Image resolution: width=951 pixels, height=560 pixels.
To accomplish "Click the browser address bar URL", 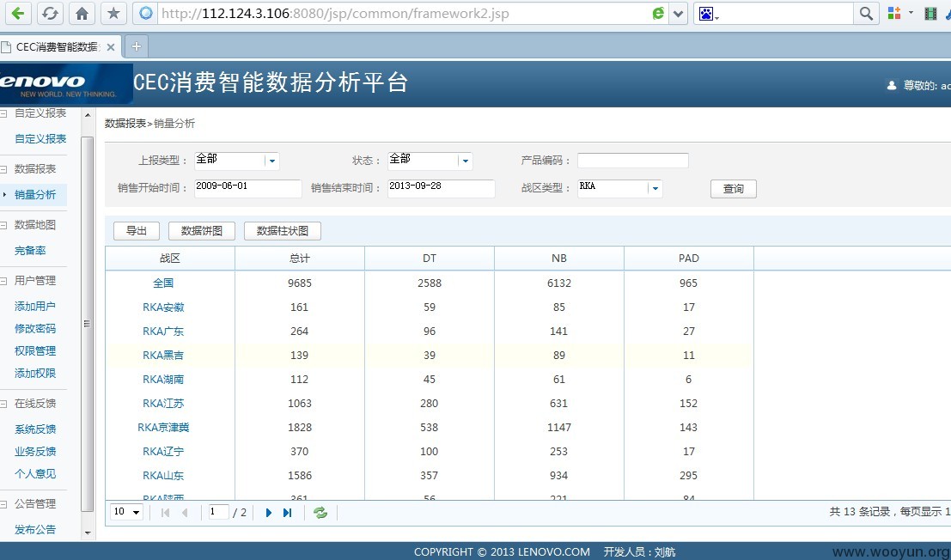I will (x=335, y=14).
